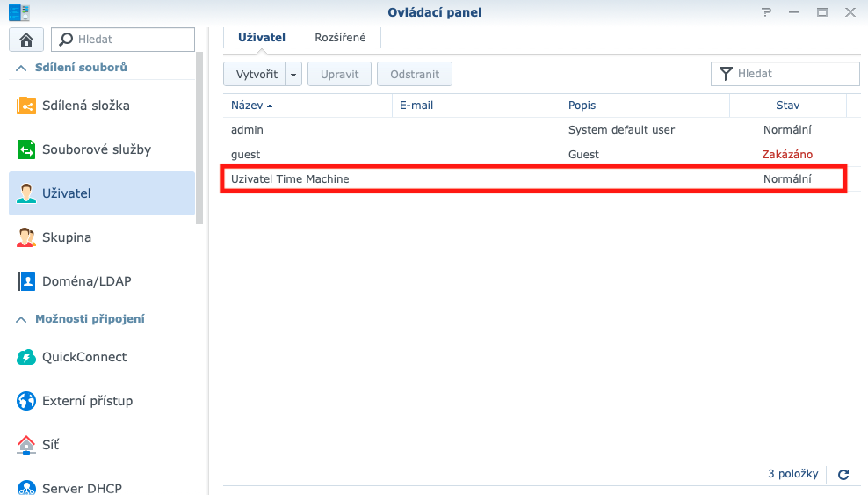Screen dimensions: 868x495
Task: Click the help question mark icon
Action: click(x=767, y=12)
